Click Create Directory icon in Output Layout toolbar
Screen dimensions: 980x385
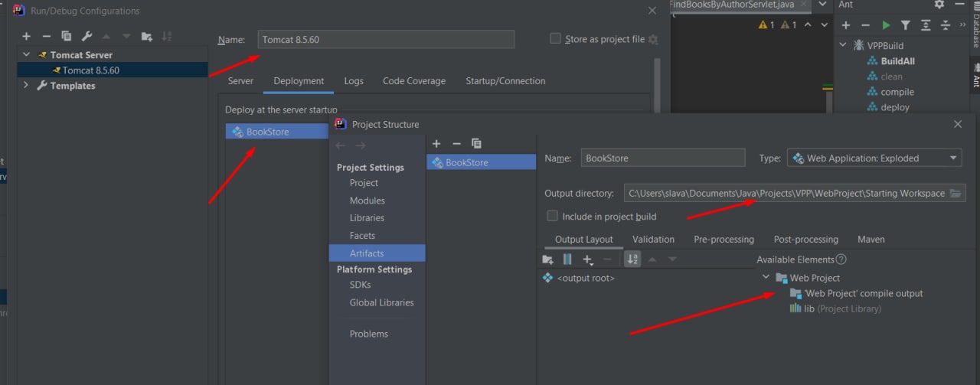[547, 259]
